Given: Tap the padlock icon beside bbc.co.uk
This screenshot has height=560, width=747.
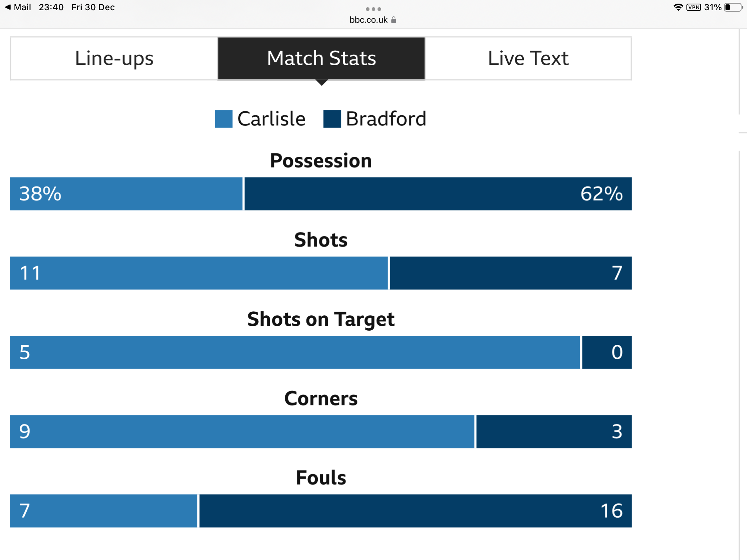Looking at the screenshot, I should 394,20.
